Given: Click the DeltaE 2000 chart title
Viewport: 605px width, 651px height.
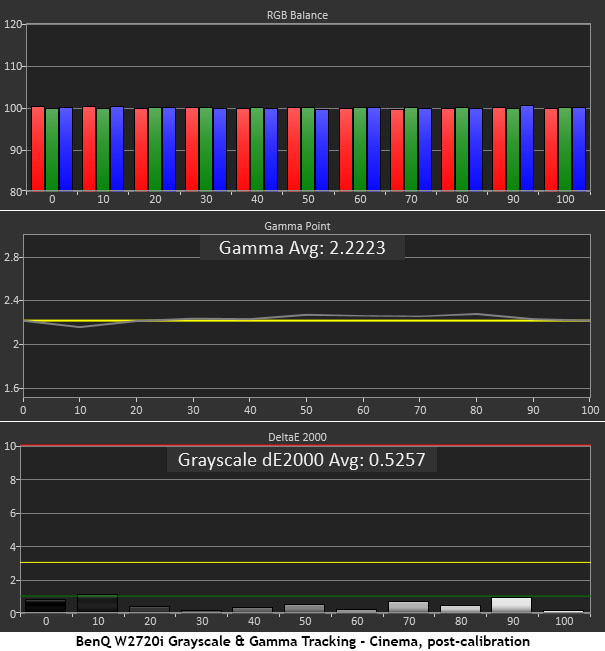Looking at the screenshot, I should click(297, 437).
